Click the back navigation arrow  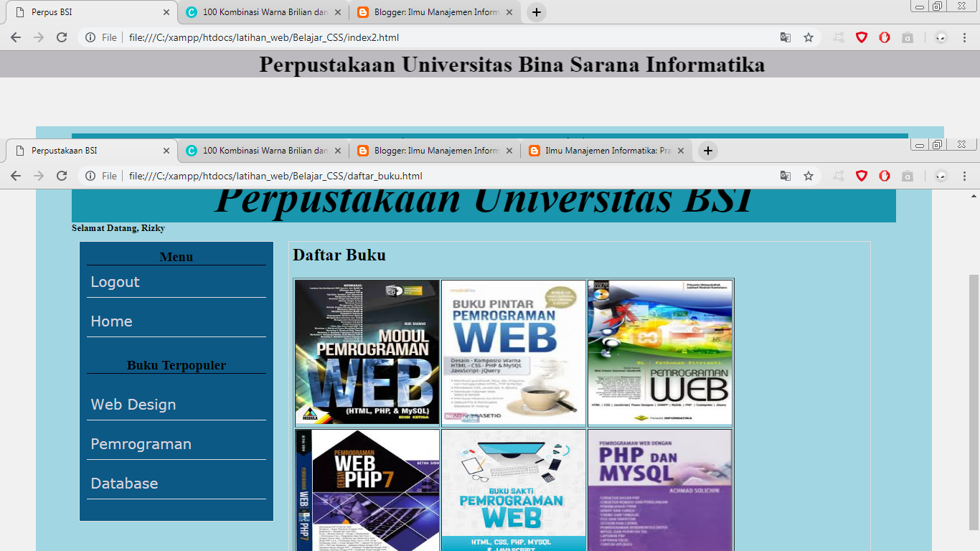tap(16, 175)
